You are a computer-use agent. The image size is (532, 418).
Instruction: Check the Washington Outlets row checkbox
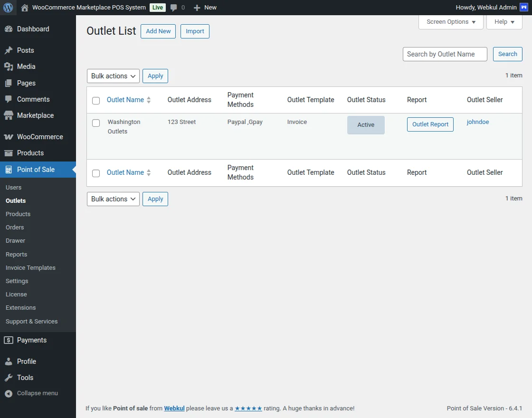coord(96,123)
